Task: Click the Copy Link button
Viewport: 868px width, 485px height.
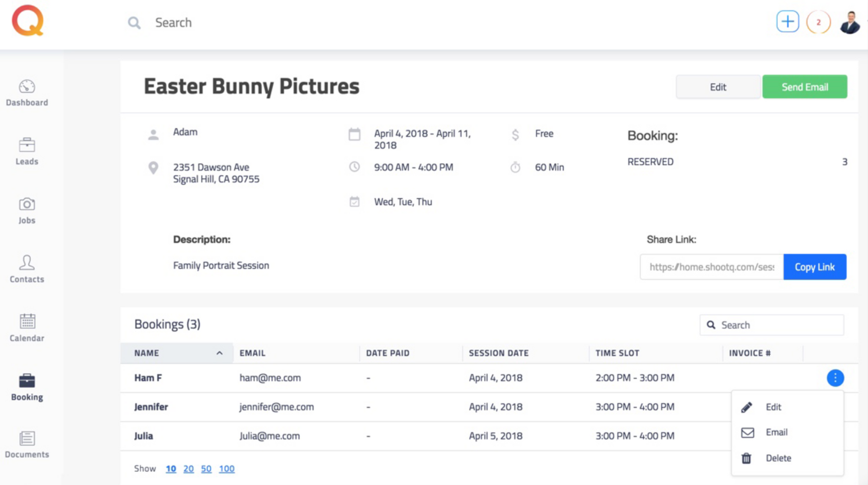Action: pyautogui.click(x=815, y=267)
